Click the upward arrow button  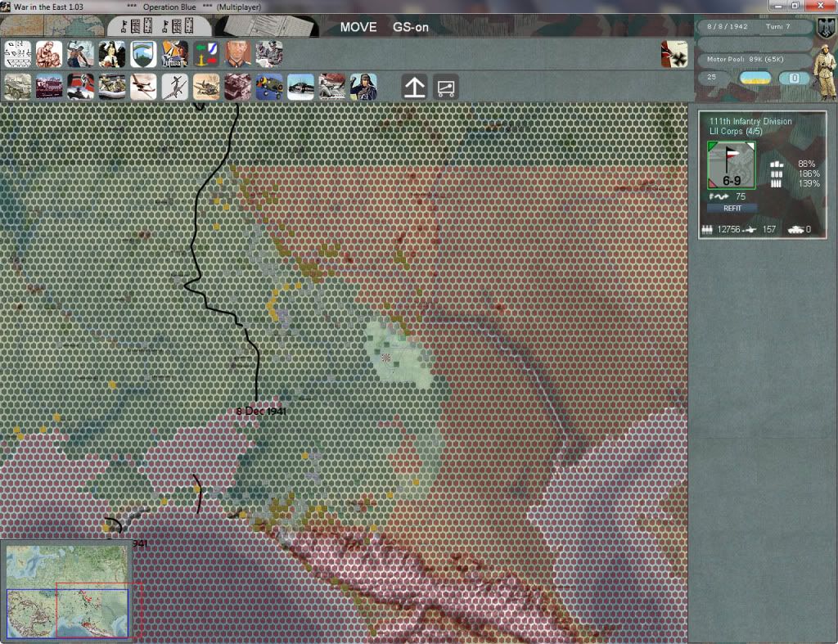click(x=415, y=87)
